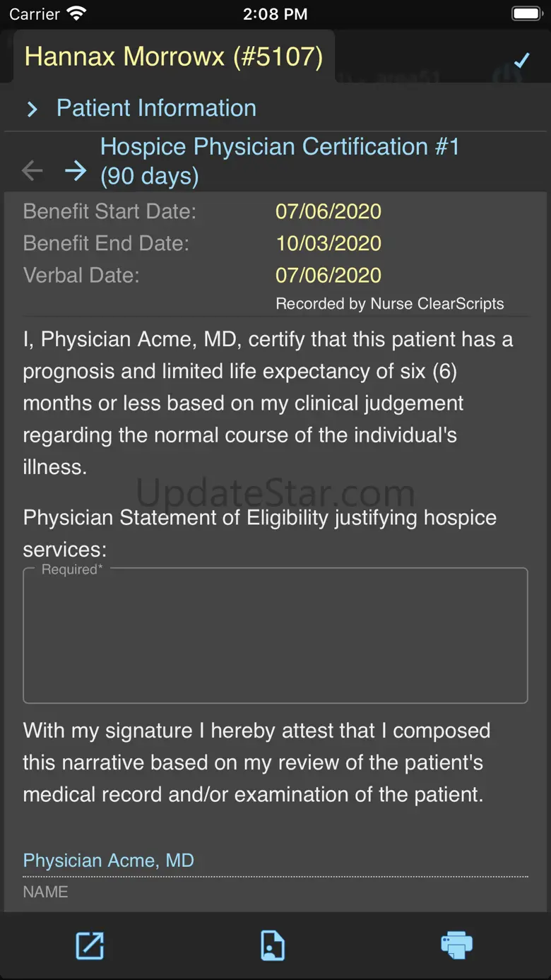Tap the printer icon to print
This screenshot has width=551, height=980.
click(x=456, y=945)
